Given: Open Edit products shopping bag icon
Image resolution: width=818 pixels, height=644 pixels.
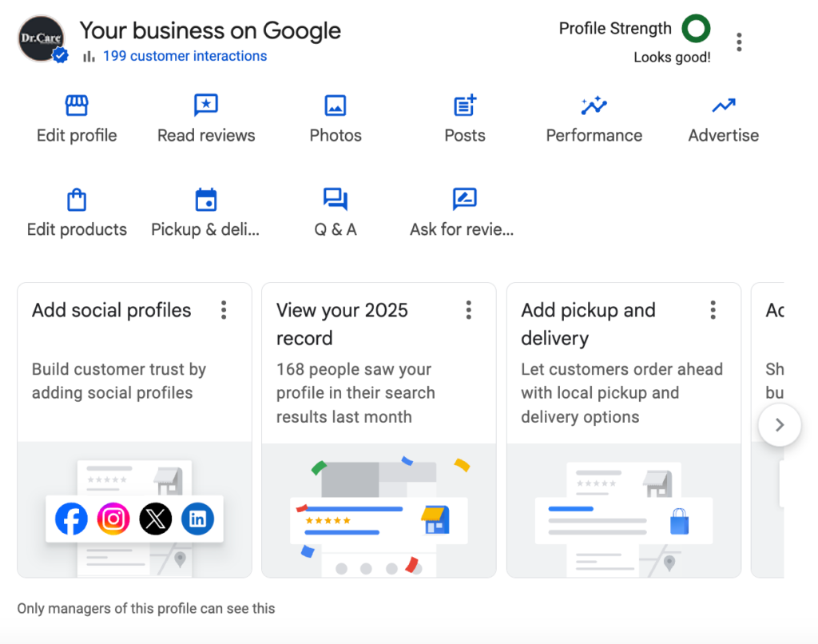Looking at the screenshot, I should 77,200.
